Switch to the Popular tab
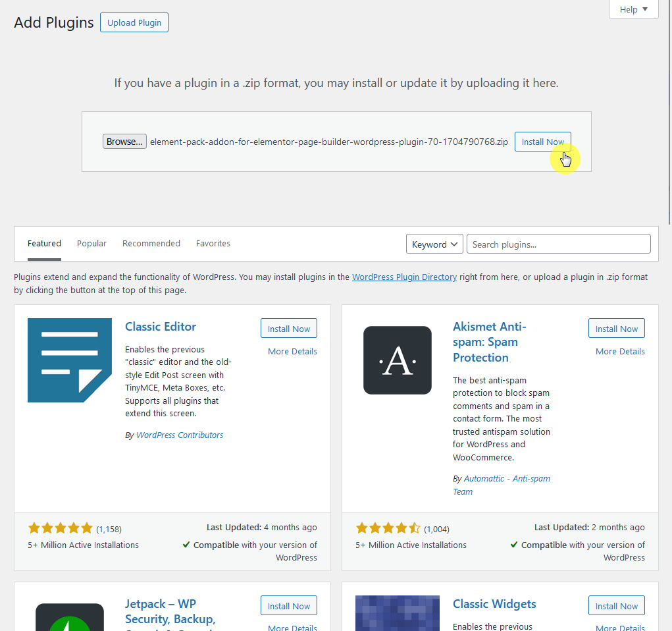The width and height of the screenshot is (672, 631). (x=91, y=243)
